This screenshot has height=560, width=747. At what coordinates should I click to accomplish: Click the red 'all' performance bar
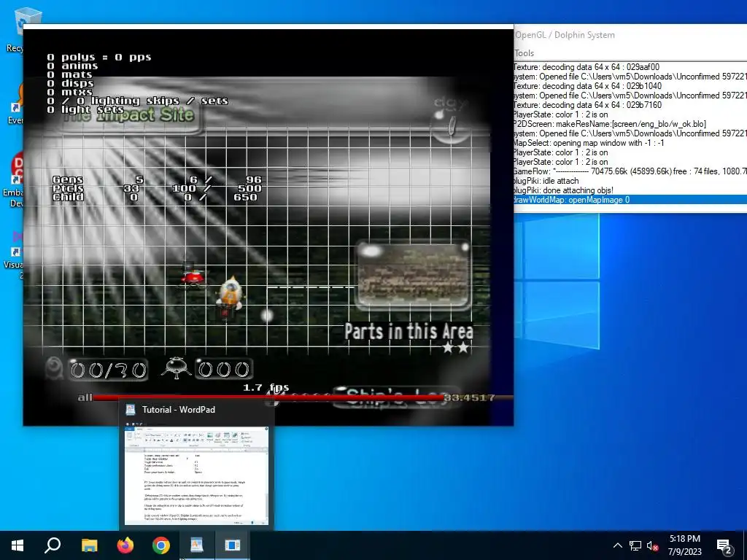[x=269, y=397]
